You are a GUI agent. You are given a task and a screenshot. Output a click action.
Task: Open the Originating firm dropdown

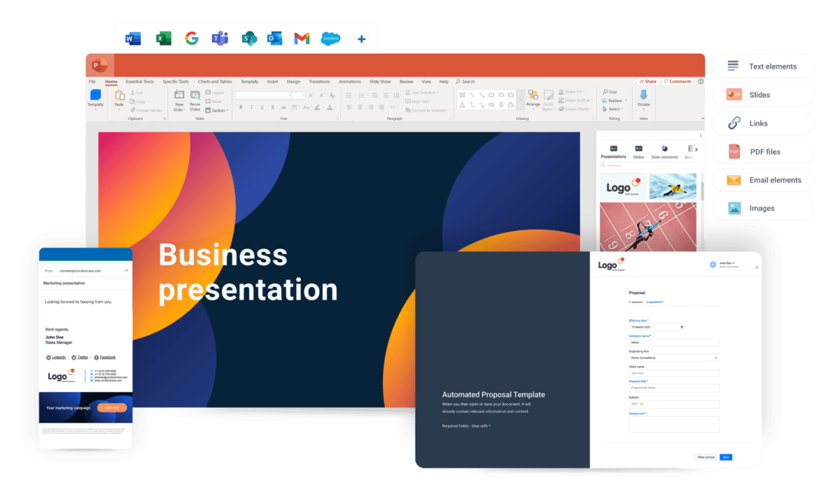674,358
